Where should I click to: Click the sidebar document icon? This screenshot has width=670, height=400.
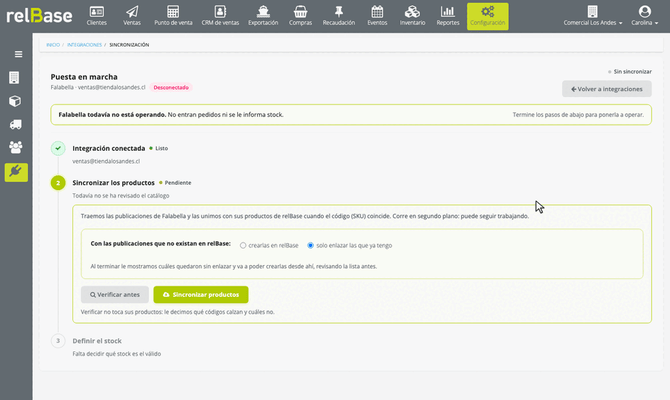pyautogui.click(x=14, y=78)
